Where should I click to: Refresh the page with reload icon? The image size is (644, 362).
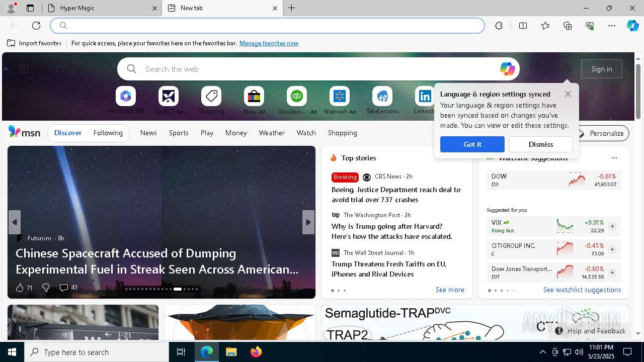click(x=36, y=26)
